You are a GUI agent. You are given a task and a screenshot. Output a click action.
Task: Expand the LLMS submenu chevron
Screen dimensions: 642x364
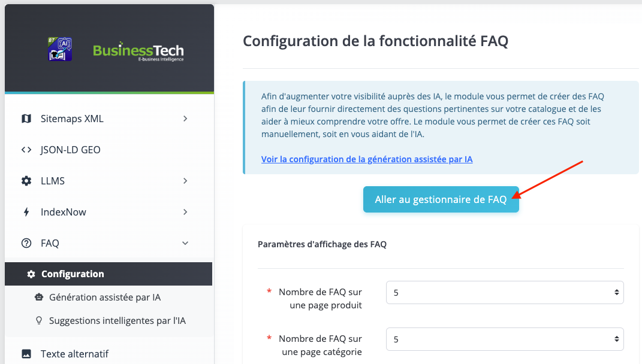click(x=185, y=181)
